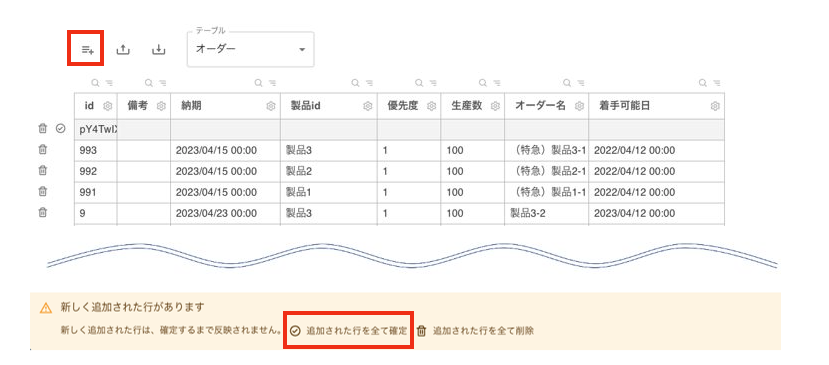Click search icon above オーダー名 column
The width and height of the screenshot is (829, 365).
[567, 83]
